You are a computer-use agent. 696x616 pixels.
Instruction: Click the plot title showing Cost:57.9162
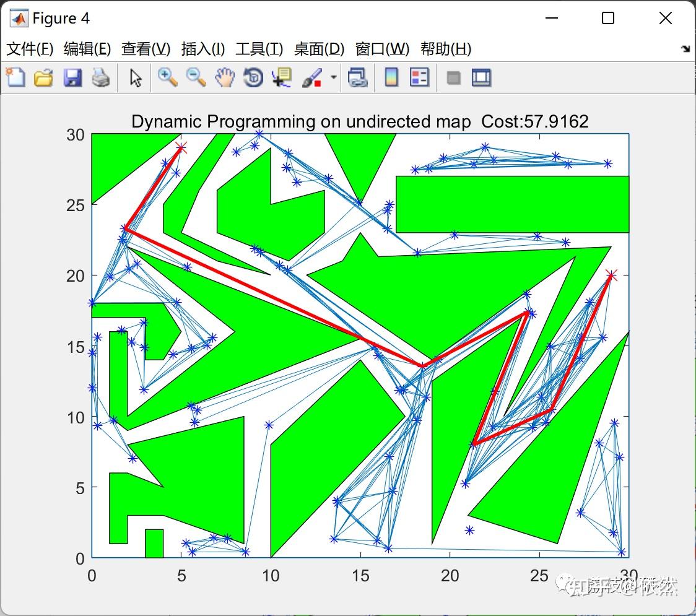tap(360, 121)
